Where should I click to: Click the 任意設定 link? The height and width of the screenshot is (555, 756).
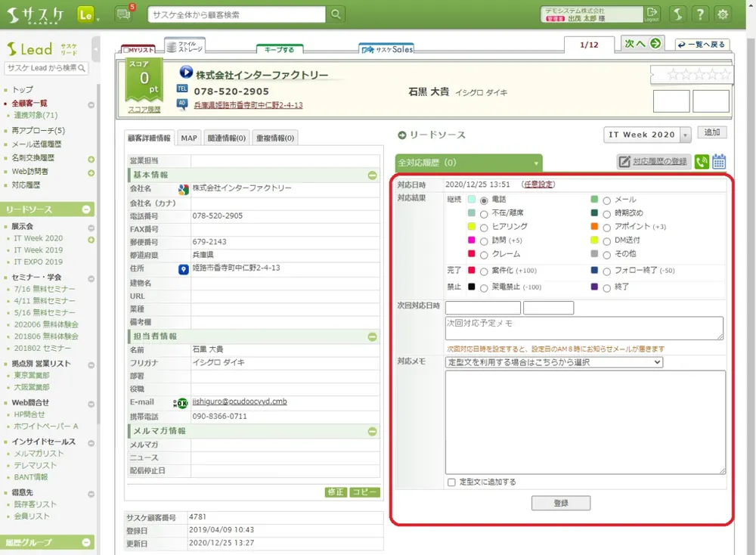coord(538,184)
